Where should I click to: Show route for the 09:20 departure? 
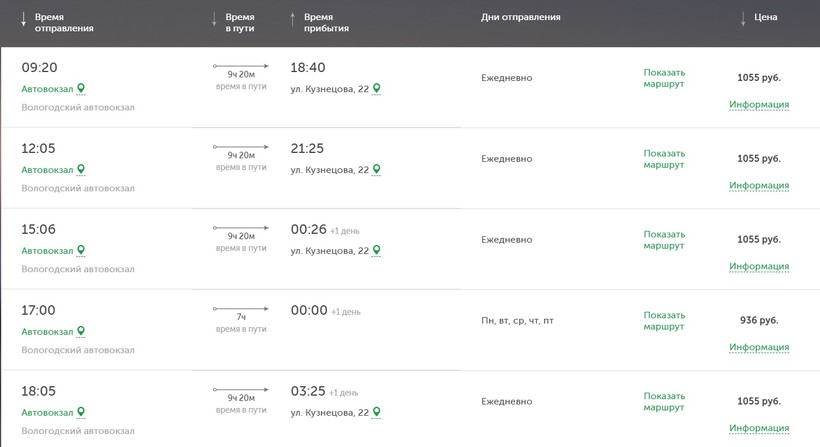click(x=664, y=78)
